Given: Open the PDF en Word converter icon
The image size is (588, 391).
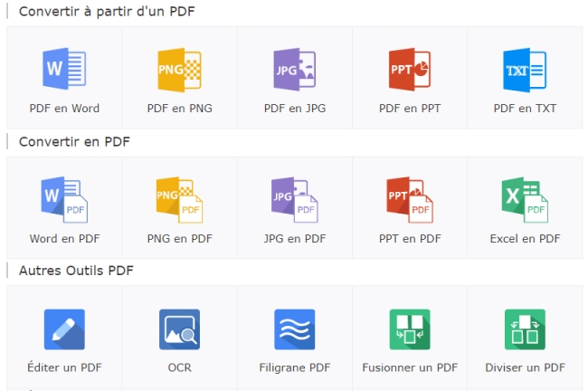Looking at the screenshot, I should pyautogui.click(x=64, y=69).
